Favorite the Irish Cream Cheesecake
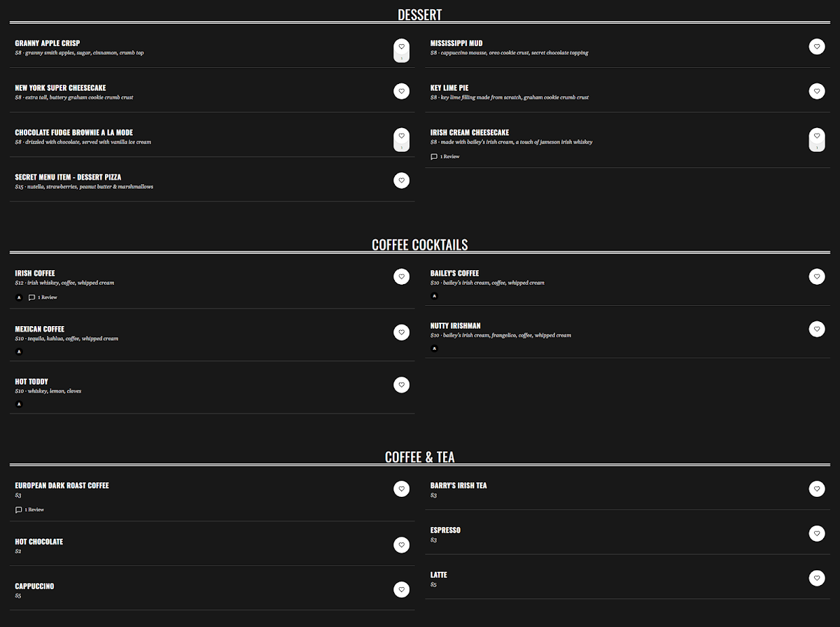Screen dimensions: 840x627 817,136
